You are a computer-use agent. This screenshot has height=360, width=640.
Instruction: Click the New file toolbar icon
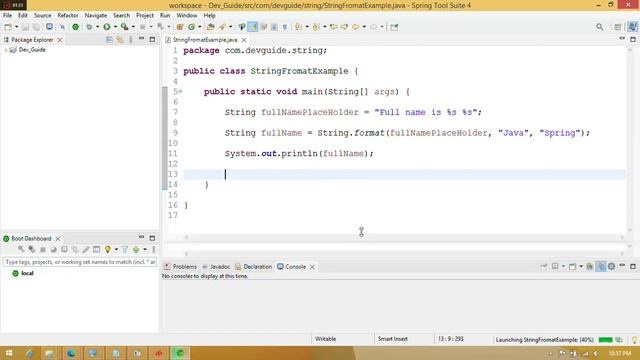click(x=8, y=27)
